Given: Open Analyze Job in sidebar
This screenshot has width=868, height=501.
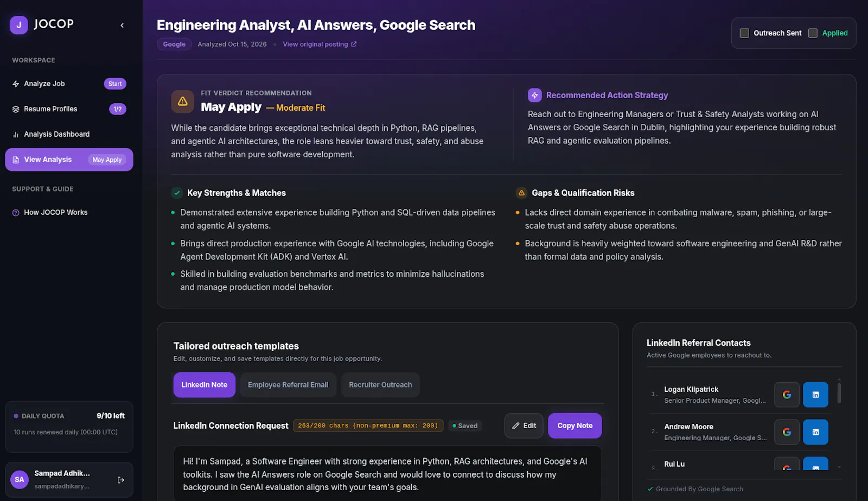Looking at the screenshot, I should click(x=69, y=84).
